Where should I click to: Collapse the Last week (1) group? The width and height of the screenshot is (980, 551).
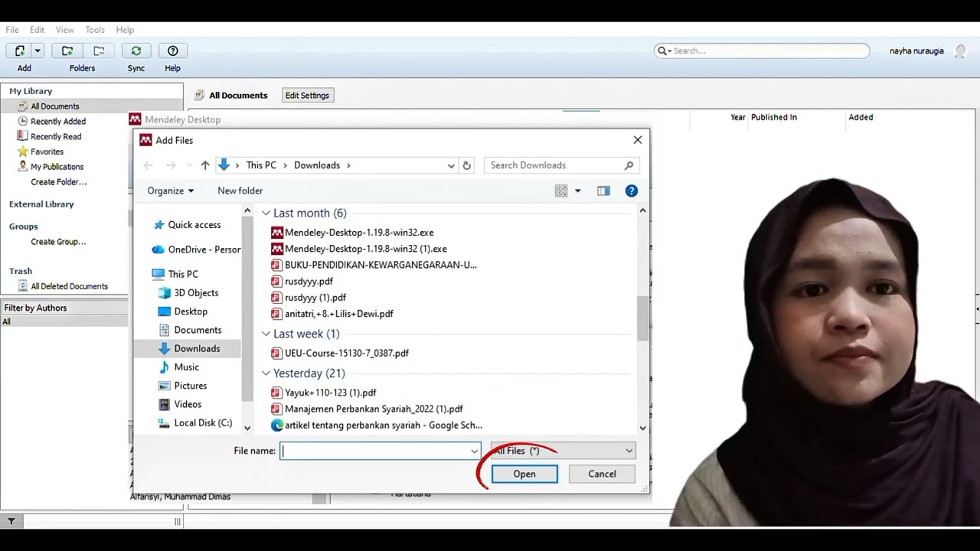[266, 334]
